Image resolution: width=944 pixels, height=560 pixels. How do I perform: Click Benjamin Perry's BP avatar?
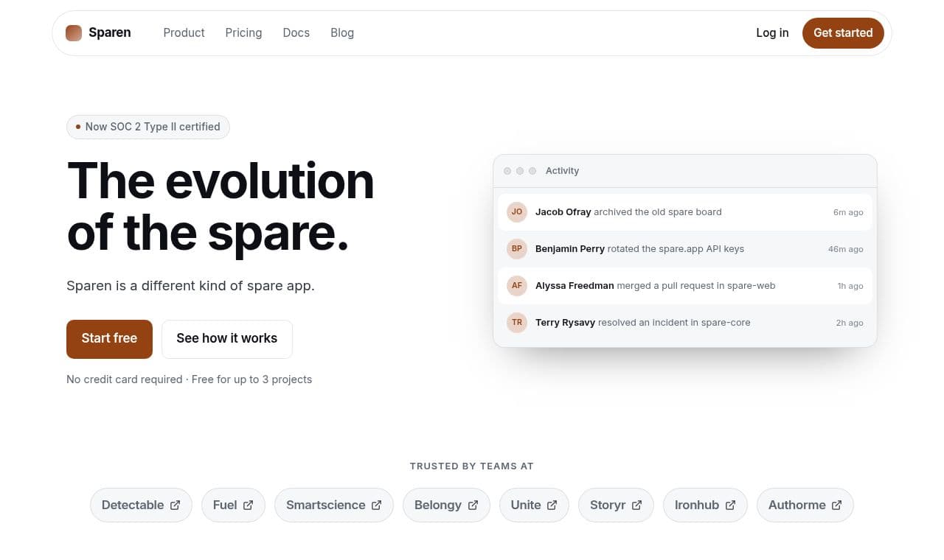(517, 249)
